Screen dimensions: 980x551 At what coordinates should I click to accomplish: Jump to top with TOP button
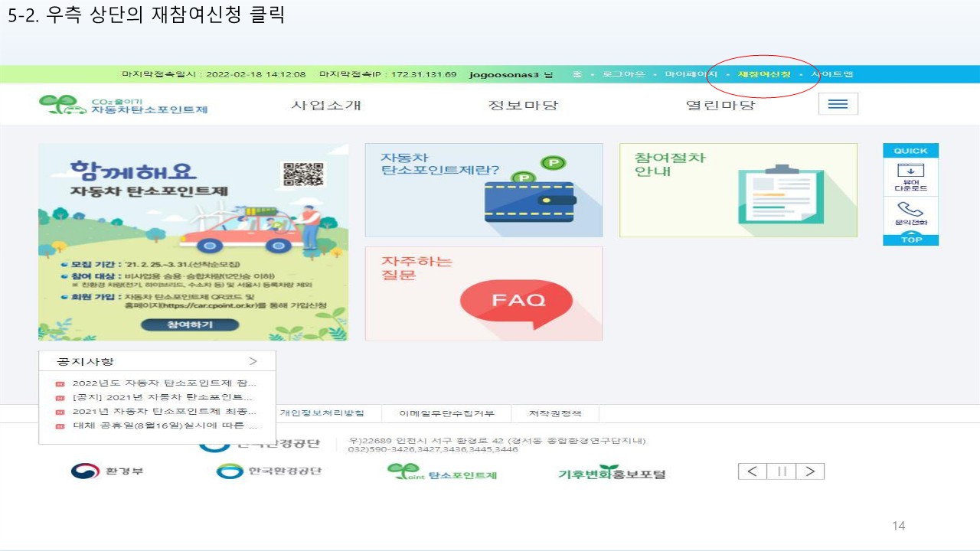click(x=910, y=238)
